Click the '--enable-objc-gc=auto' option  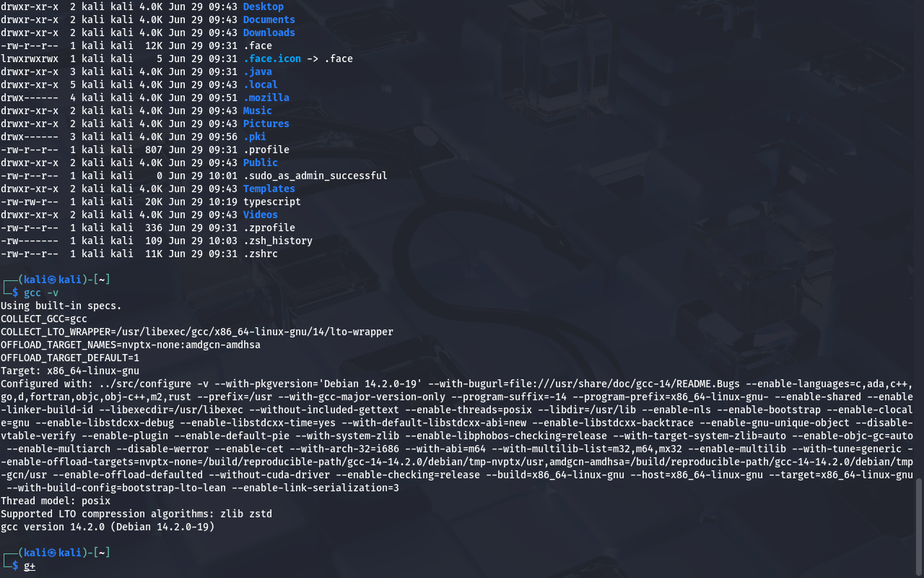853,436
